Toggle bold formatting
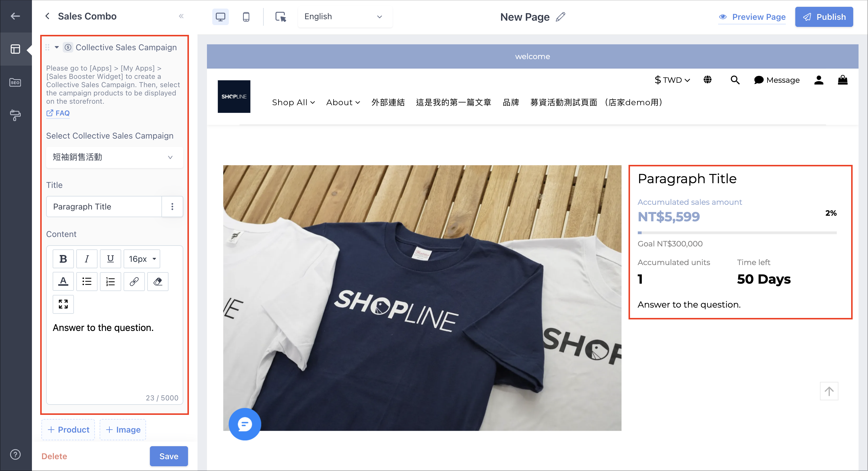Viewport: 868px width, 471px height. [63, 259]
